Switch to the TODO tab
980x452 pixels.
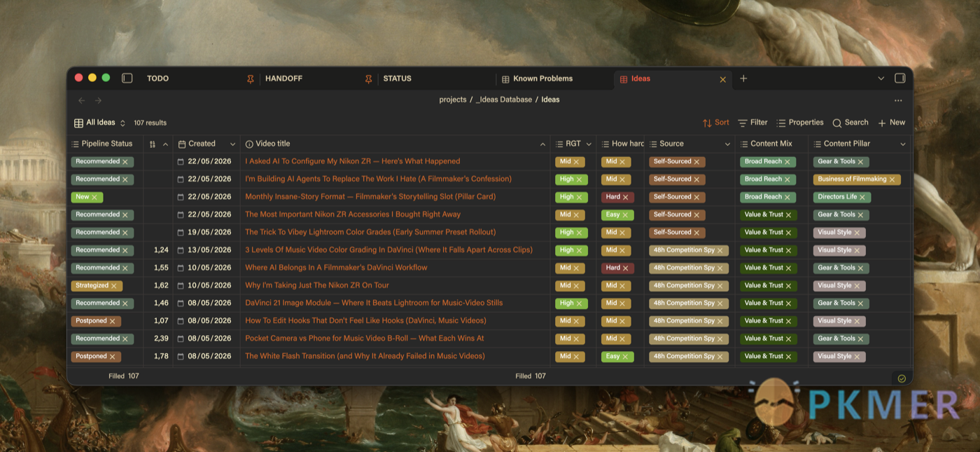[x=157, y=78]
